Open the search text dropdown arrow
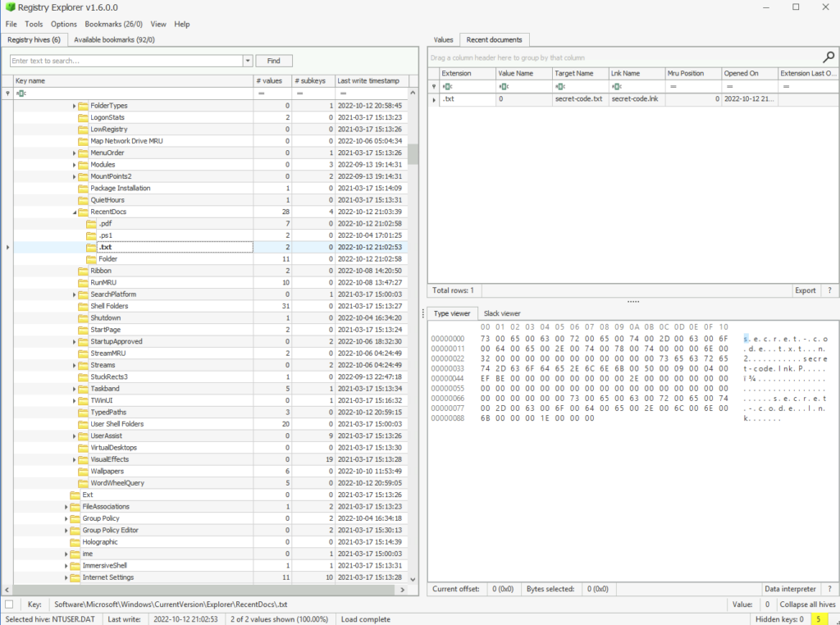 point(248,61)
